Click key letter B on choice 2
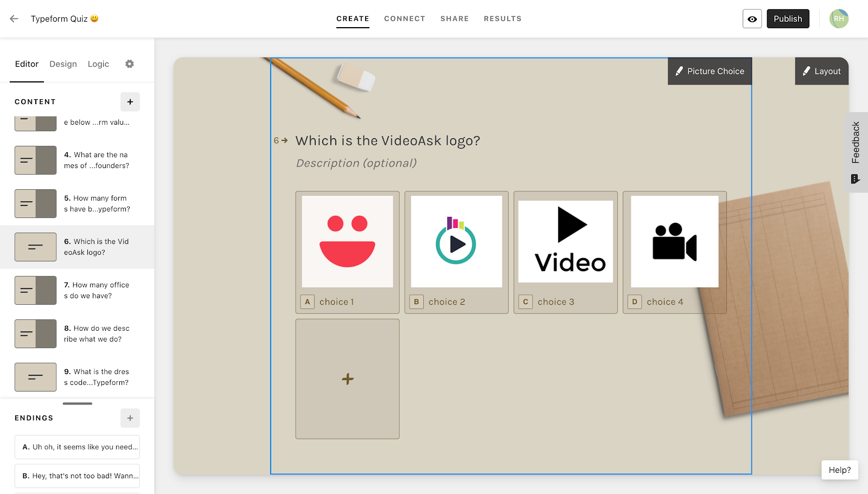The height and width of the screenshot is (494, 868). 417,302
